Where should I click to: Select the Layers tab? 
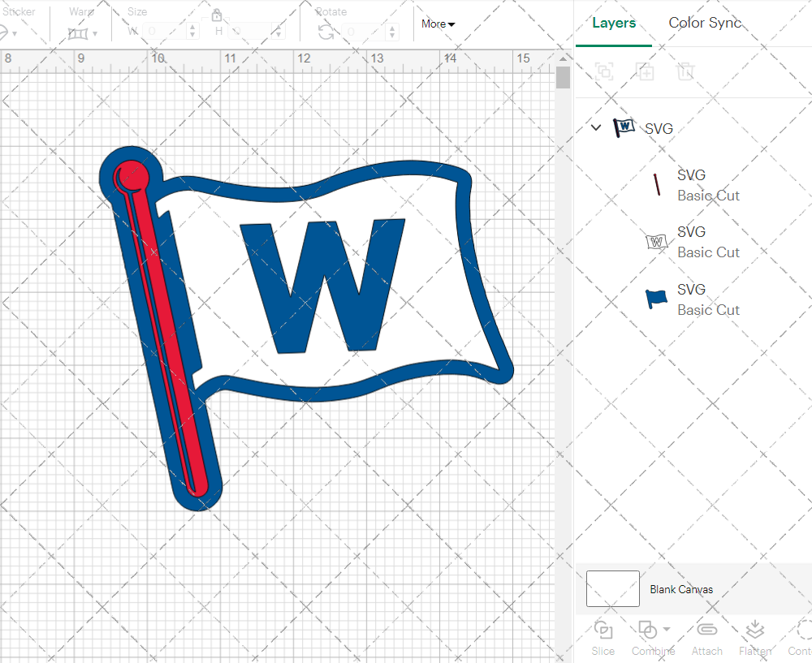click(x=614, y=23)
